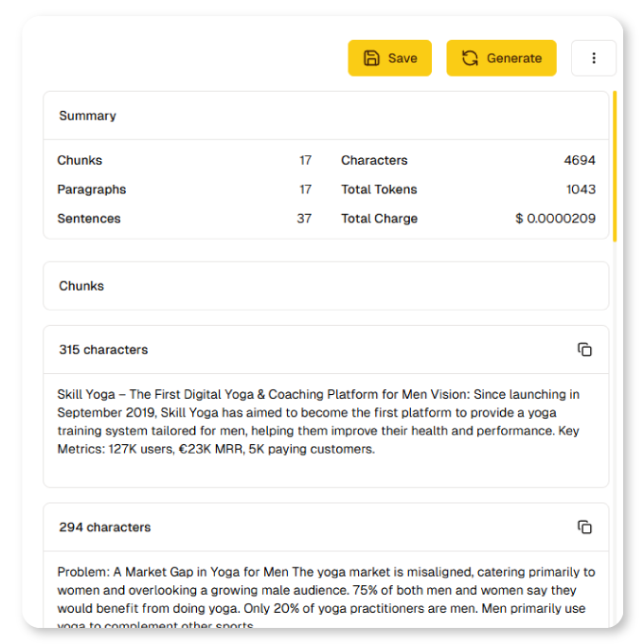The height and width of the screenshot is (644, 644).
Task: Select the Chunks count row in Summary
Action: click(x=185, y=160)
